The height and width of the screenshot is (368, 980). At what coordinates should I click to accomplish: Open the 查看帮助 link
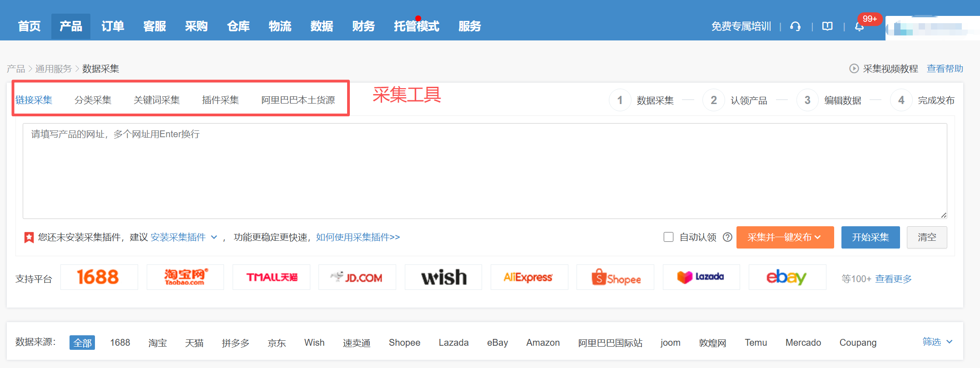(945, 69)
